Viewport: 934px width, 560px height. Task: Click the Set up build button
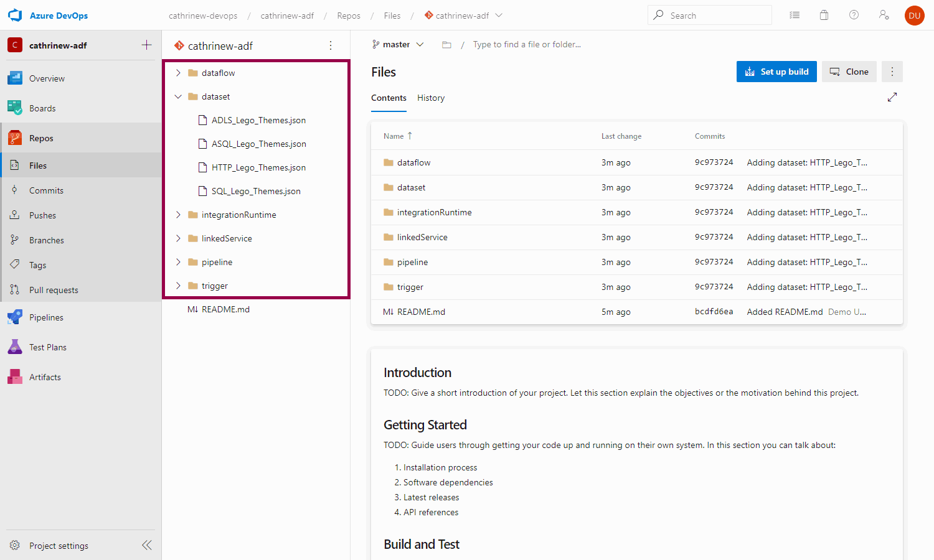(776, 72)
